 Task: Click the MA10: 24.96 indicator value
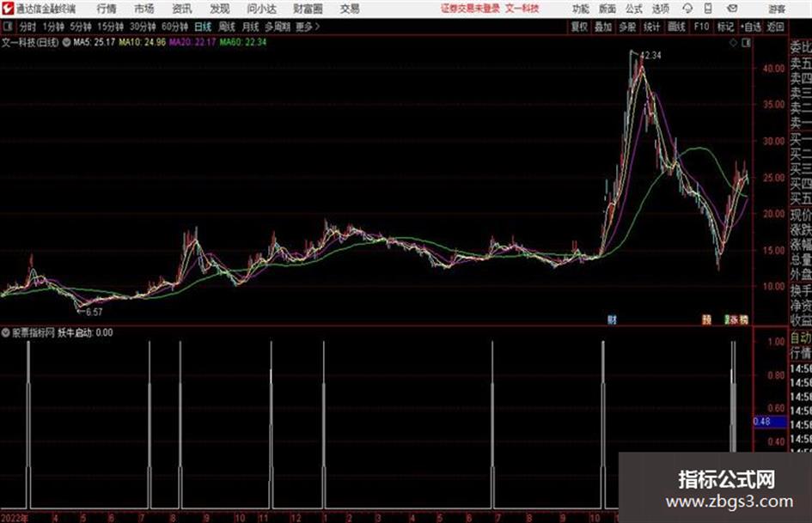pyautogui.click(x=143, y=42)
